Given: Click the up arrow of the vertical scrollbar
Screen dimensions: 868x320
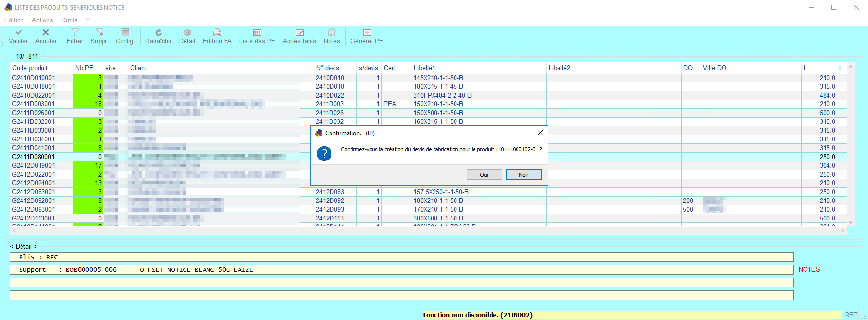Looking at the screenshot, I should (851, 67).
